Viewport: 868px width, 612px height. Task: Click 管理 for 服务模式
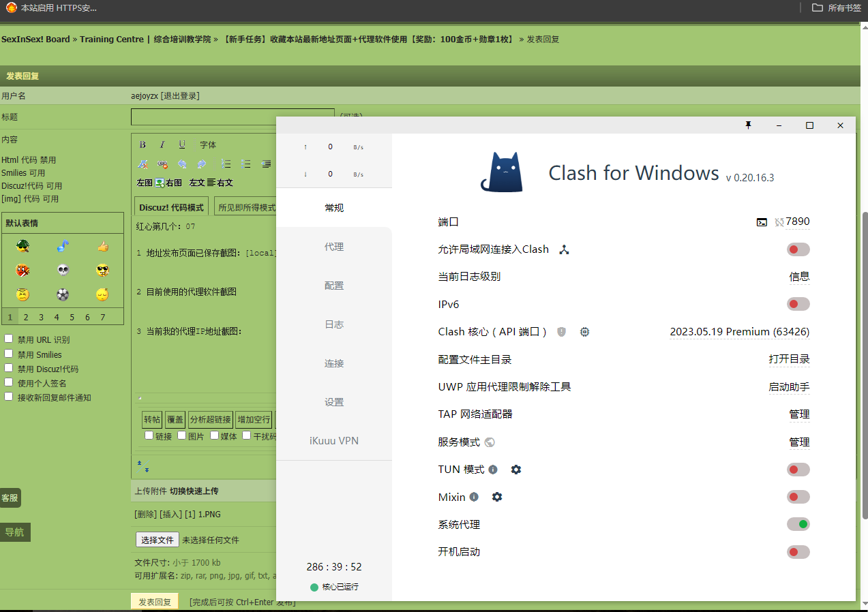[x=800, y=442]
